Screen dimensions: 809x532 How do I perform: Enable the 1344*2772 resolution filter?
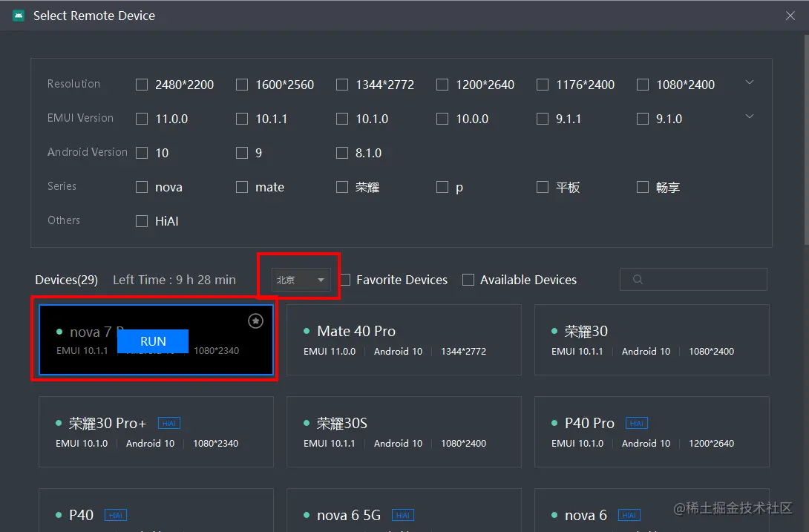341,85
